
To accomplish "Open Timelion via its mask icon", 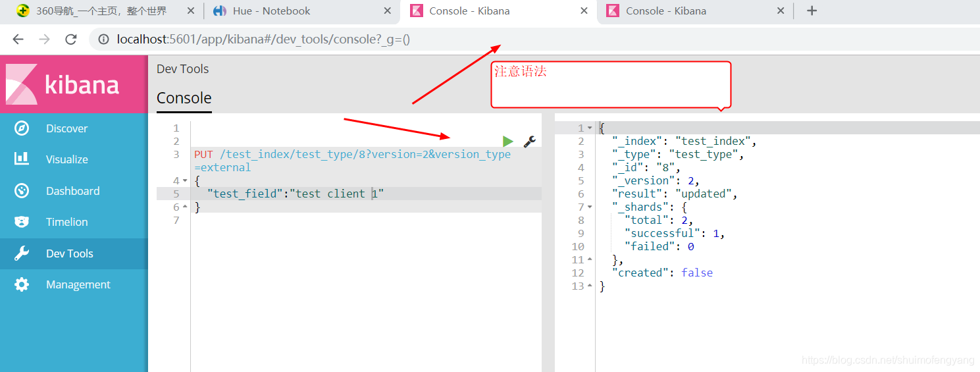I will [22, 222].
